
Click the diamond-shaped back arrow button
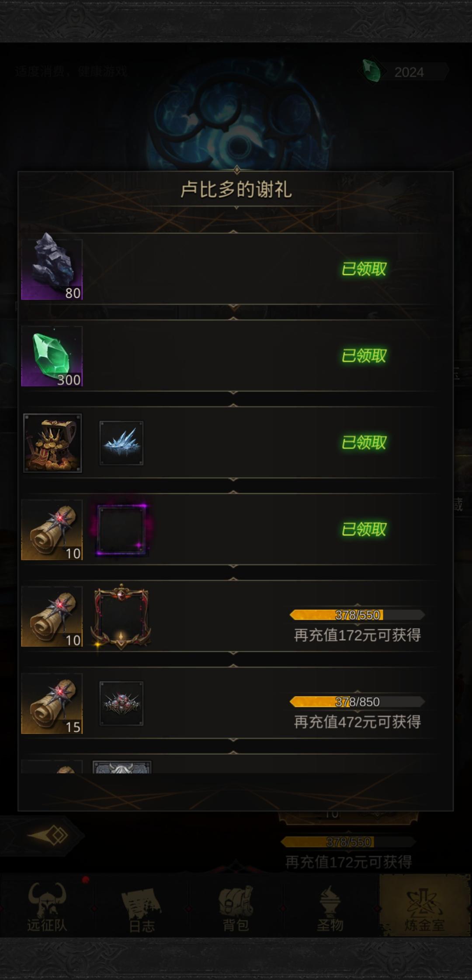[49, 835]
